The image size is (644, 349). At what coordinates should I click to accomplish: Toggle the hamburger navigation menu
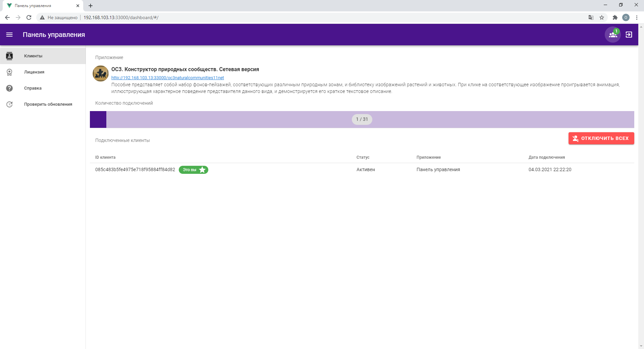coord(9,35)
